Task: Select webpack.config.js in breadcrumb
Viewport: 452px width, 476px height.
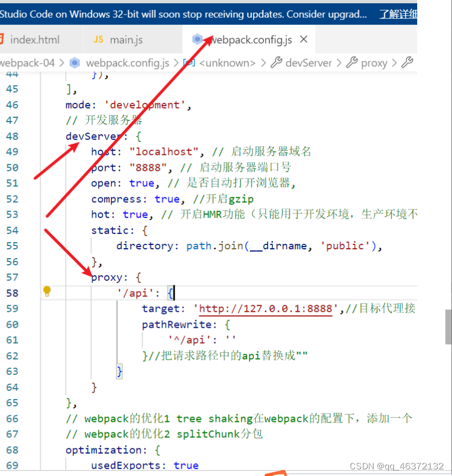Action: click(128, 63)
